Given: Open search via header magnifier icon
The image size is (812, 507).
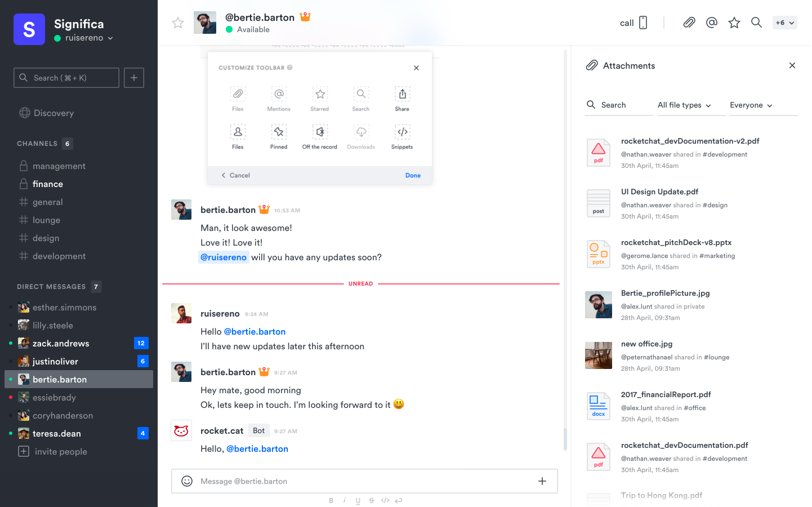Looking at the screenshot, I should coord(756,23).
